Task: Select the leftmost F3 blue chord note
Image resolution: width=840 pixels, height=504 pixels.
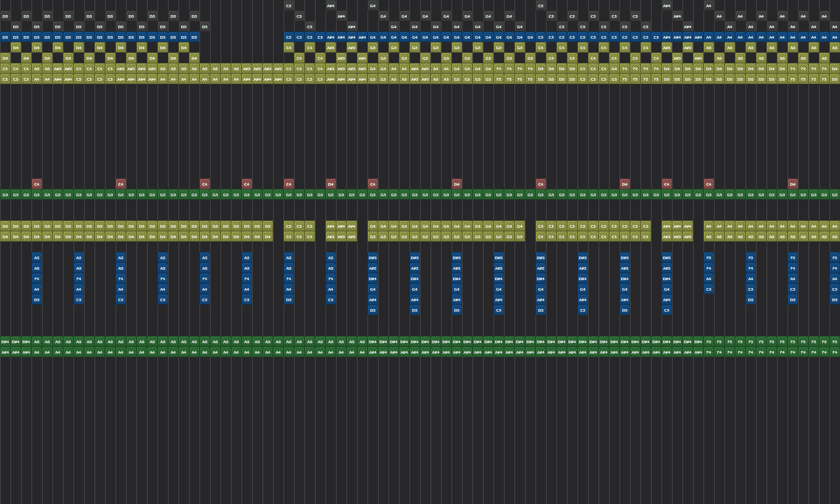Action: pos(709,257)
